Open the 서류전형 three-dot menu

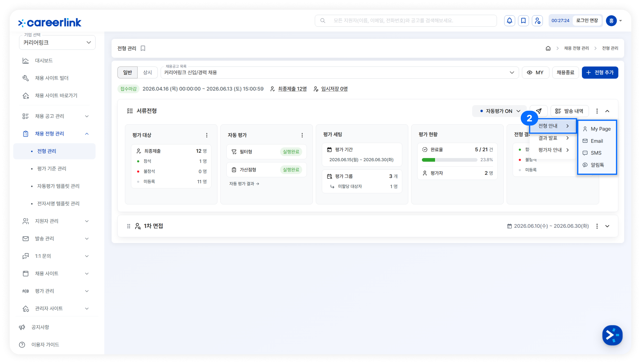[x=597, y=111]
